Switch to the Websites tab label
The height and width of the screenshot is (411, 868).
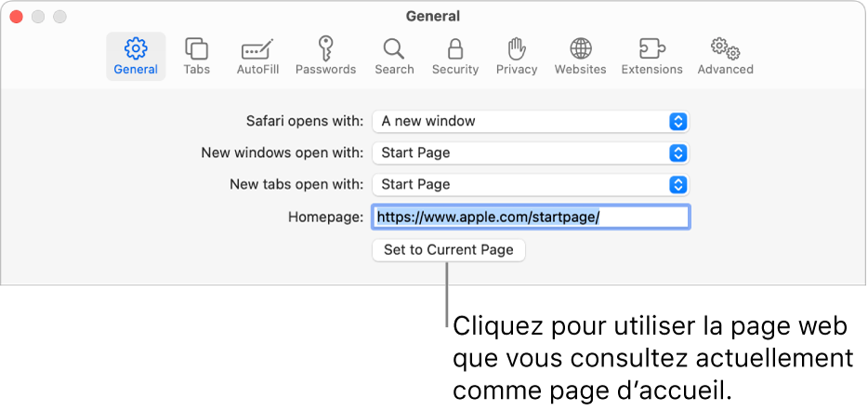pos(581,70)
